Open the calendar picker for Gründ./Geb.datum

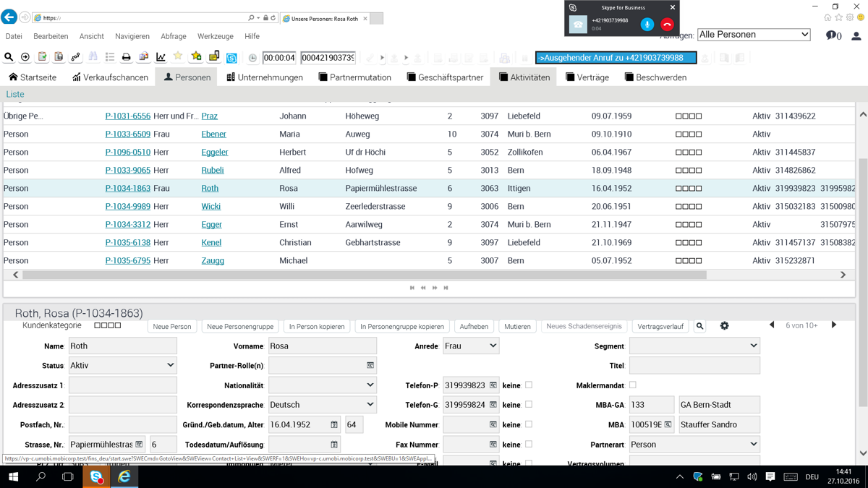point(334,425)
